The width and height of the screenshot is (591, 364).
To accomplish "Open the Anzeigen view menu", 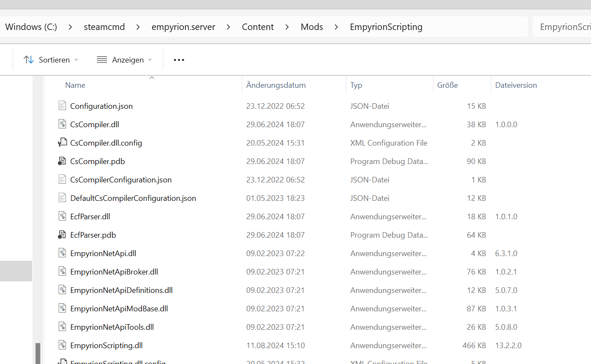I will coord(124,60).
